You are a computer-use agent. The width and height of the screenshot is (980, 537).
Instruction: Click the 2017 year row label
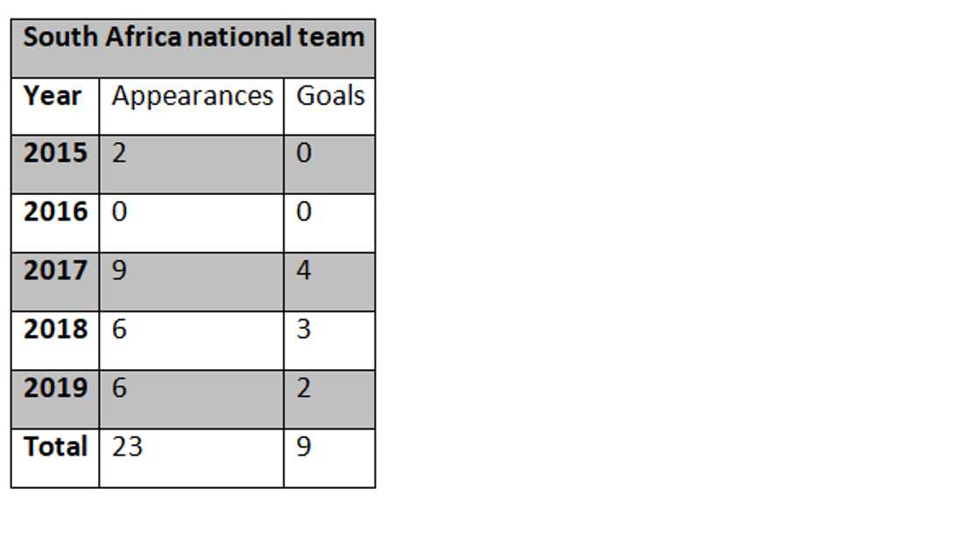tap(55, 271)
